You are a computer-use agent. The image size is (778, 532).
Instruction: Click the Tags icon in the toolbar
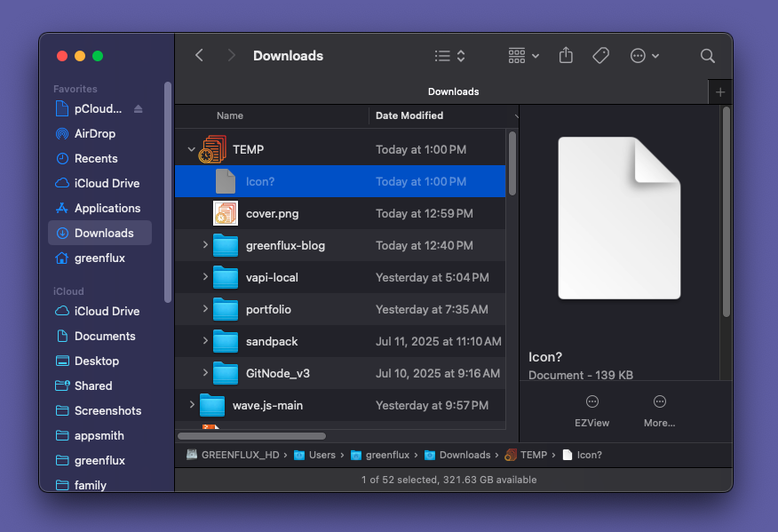[x=600, y=55]
